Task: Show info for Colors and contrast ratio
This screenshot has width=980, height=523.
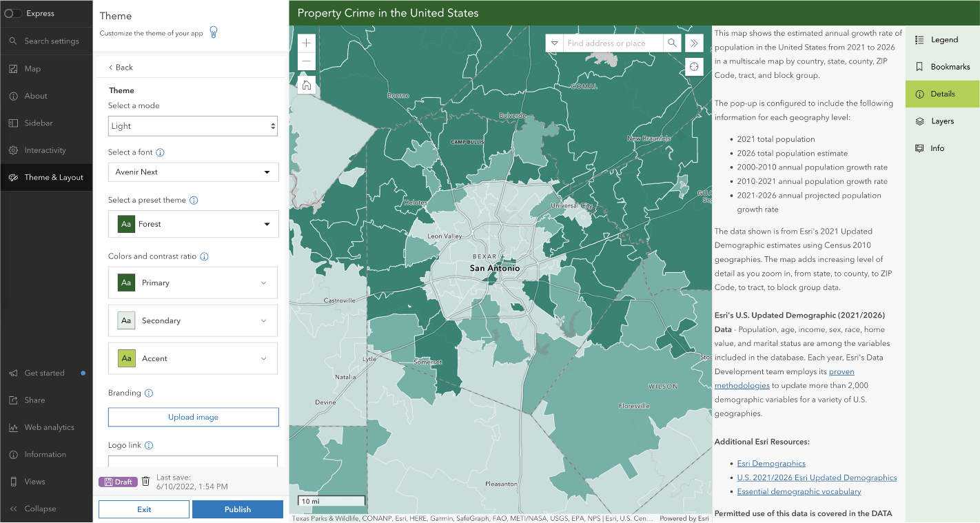Action: (205, 256)
